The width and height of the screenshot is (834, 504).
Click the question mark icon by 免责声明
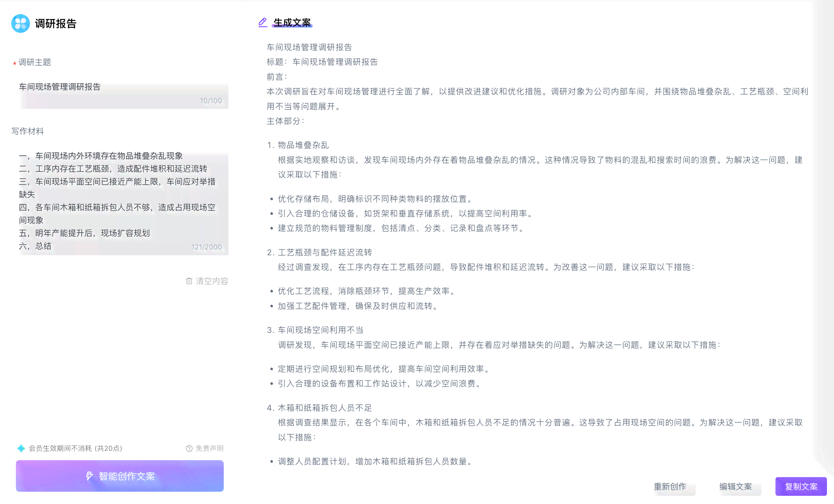point(189,448)
